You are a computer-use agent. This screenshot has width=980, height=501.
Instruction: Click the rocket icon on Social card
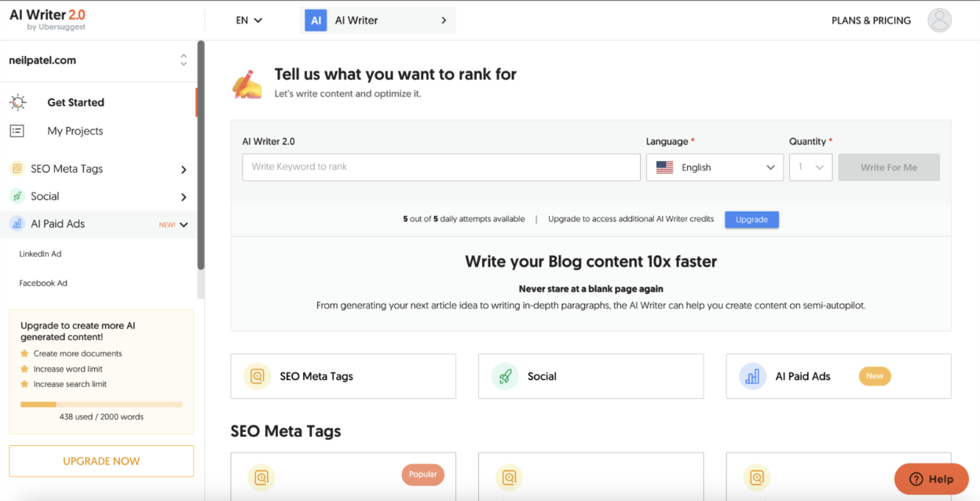click(505, 376)
